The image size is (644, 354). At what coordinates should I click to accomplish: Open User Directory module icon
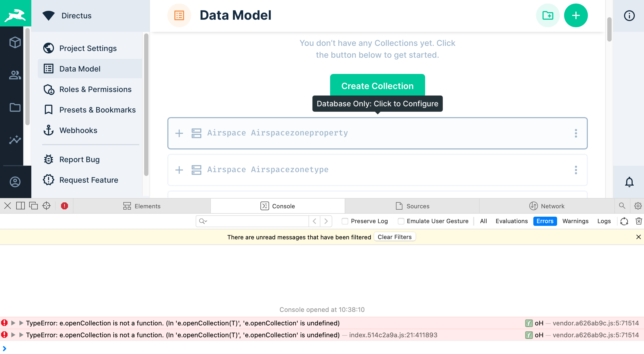[x=15, y=75]
